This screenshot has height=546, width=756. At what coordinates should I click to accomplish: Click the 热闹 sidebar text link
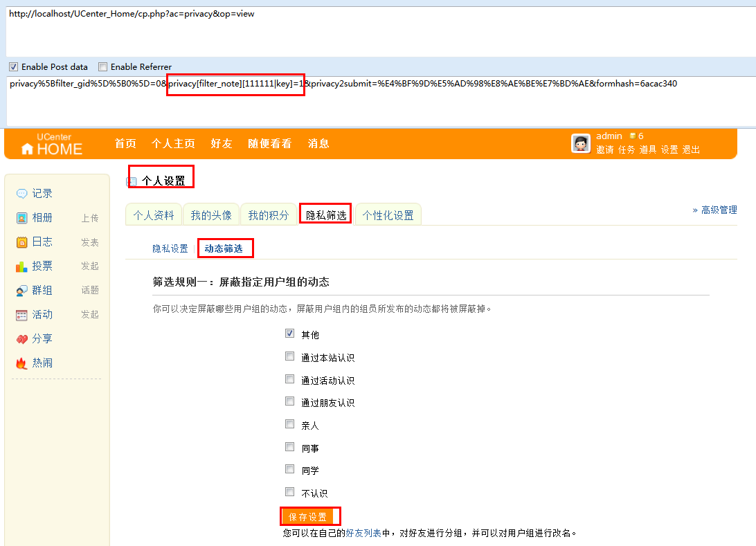coord(42,363)
